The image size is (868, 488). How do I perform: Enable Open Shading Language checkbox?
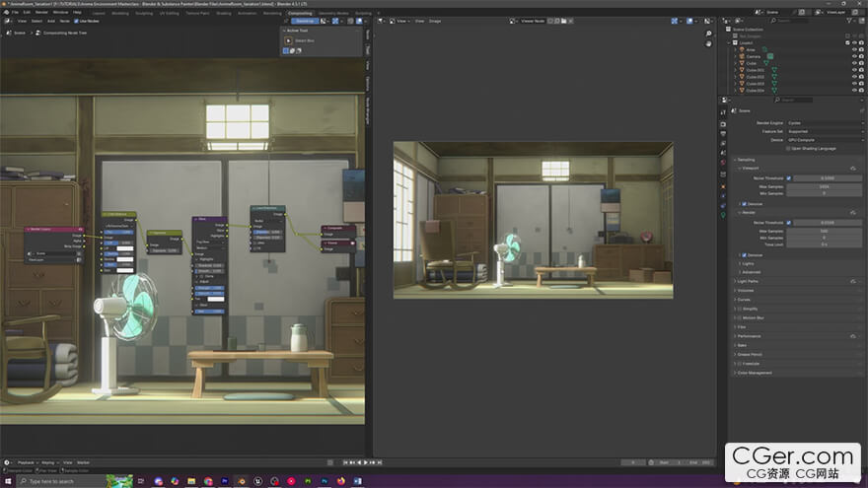(x=788, y=148)
